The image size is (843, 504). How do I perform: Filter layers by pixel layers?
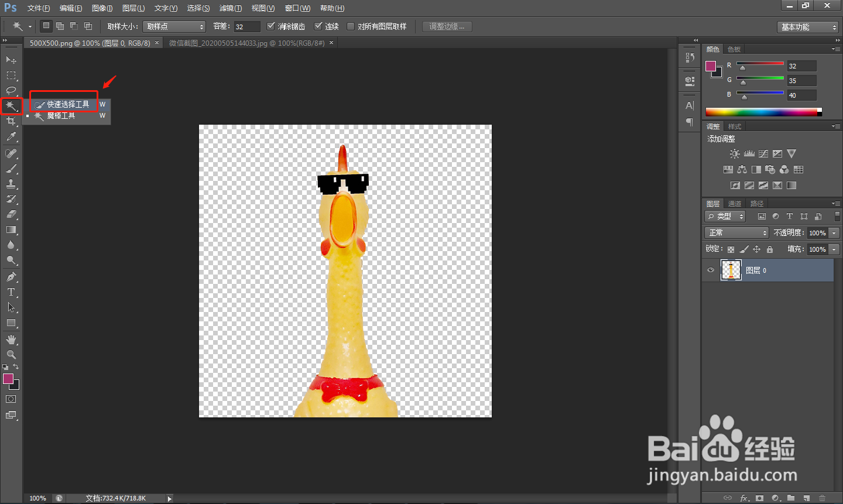click(x=762, y=217)
